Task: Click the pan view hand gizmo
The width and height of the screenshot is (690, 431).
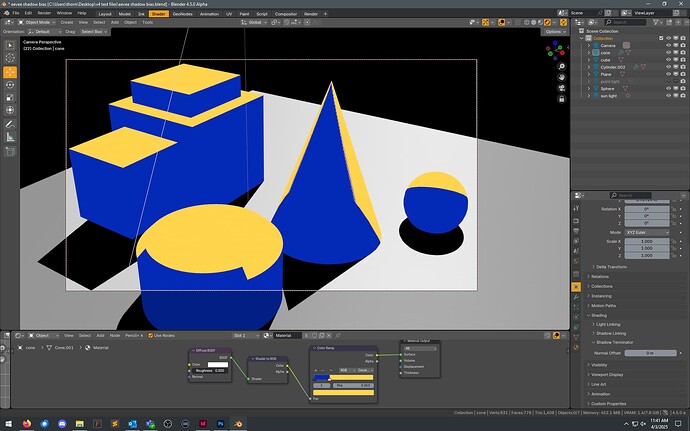Action: [x=562, y=77]
